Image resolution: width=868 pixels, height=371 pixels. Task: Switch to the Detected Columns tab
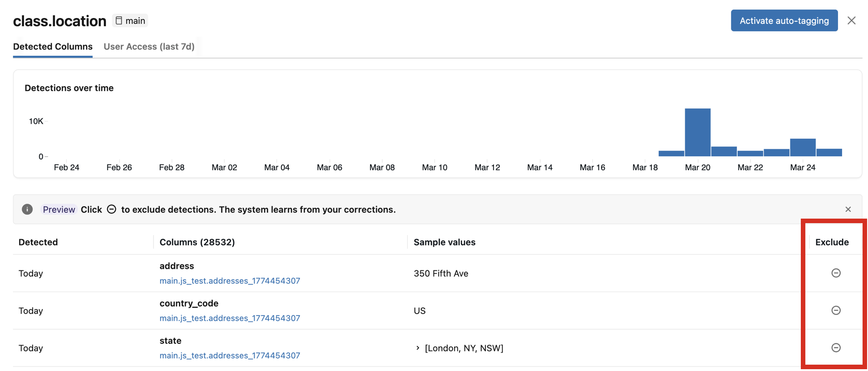coord(53,47)
